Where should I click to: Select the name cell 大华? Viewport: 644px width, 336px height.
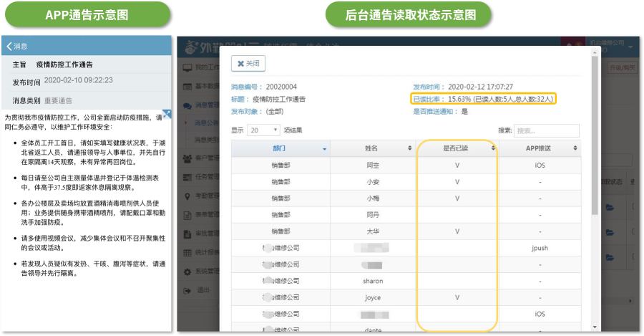click(x=373, y=231)
